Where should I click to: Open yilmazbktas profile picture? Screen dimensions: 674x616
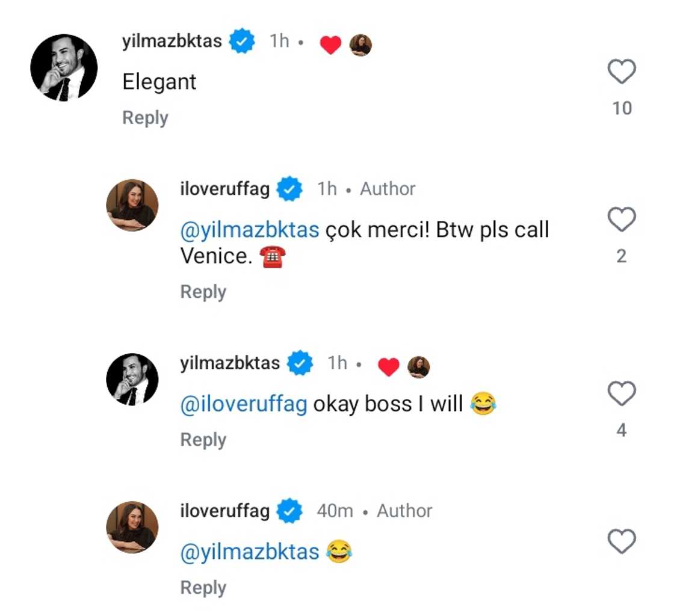pyautogui.click(x=63, y=68)
